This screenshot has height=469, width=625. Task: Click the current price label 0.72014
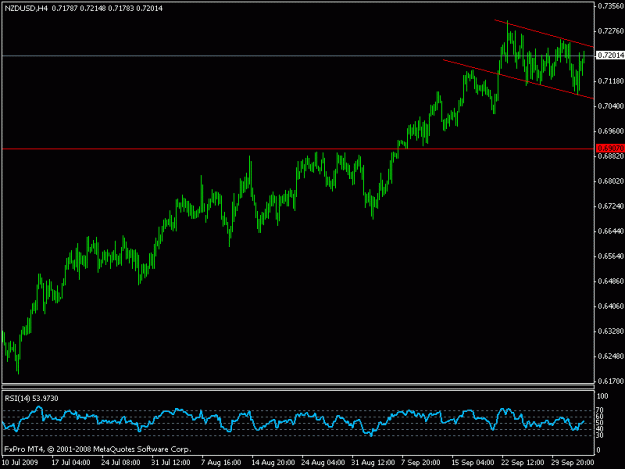pos(610,55)
